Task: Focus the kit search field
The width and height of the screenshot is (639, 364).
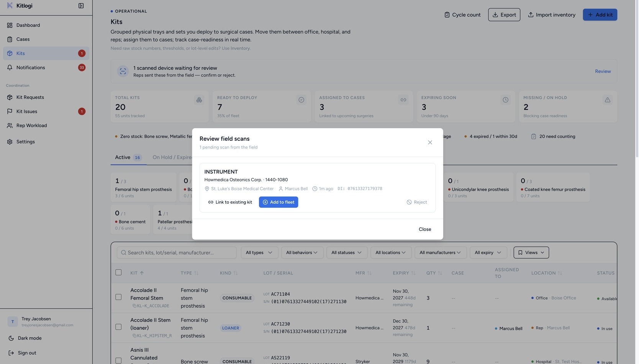Action: (x=177, y=253)
